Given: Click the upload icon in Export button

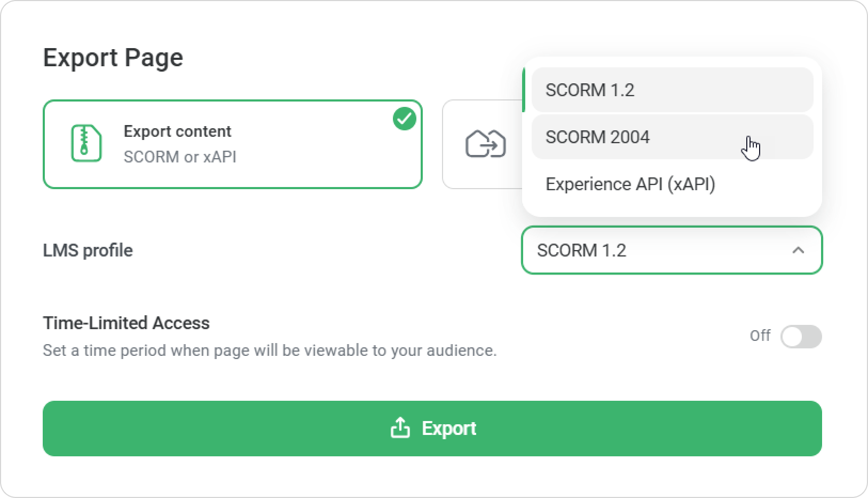Looking at the screenshot, I should (400, 428).
